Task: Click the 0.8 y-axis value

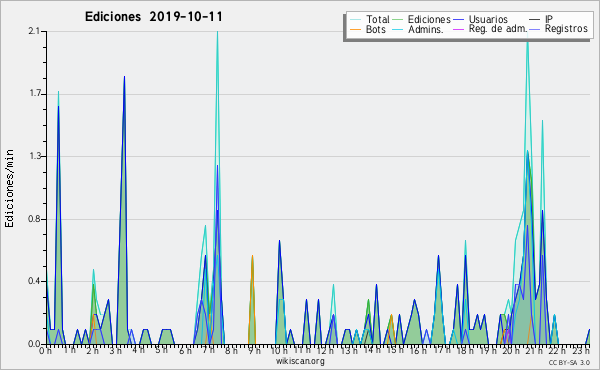Action: click(34, 219)
